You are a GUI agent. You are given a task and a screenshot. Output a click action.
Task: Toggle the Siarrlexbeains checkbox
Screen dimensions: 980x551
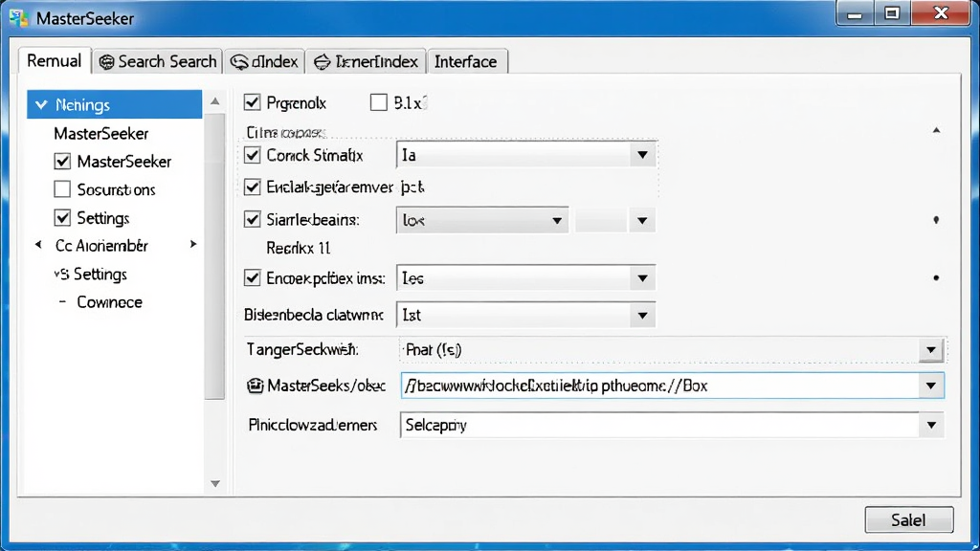[252, 219]
